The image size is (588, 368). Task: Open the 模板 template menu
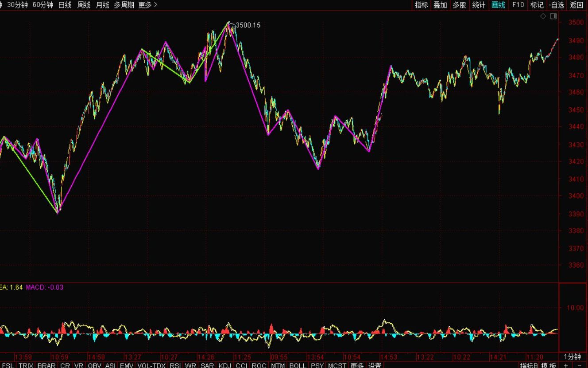(549, 365)
